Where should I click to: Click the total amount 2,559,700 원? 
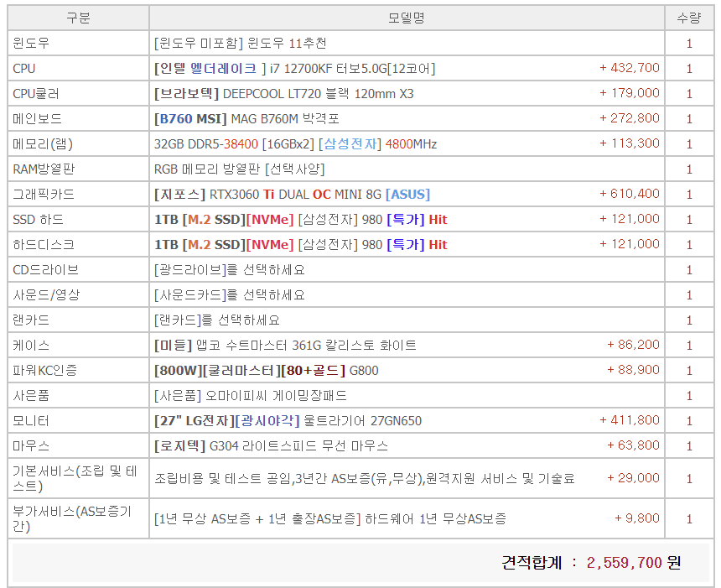pos(634,562)
